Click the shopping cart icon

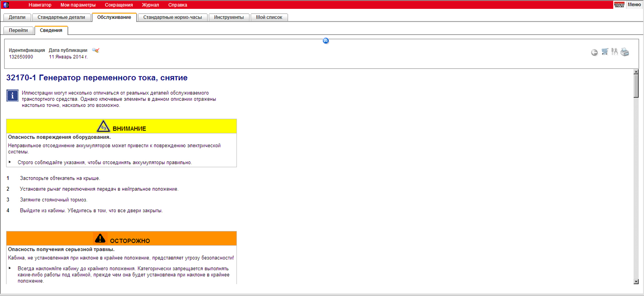(x=605, y=52)
